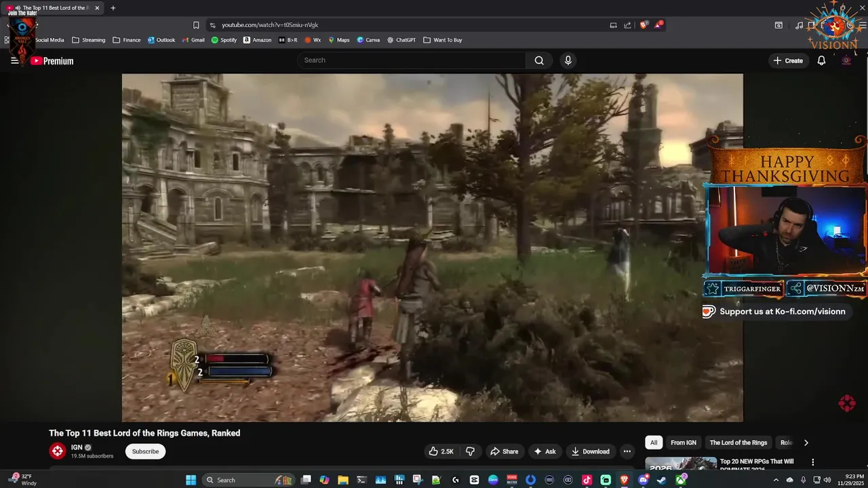Open Task View on the taskbar
Image resolution: width=868 pixels, height=488 pixels.
(306, 480)
